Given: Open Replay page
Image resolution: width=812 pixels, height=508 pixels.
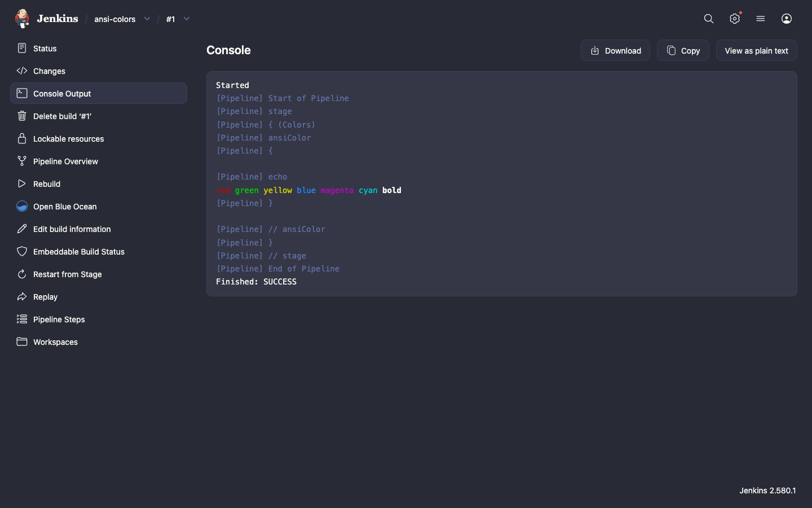Looking at the screenshot, I should click(x=99, y=296).
